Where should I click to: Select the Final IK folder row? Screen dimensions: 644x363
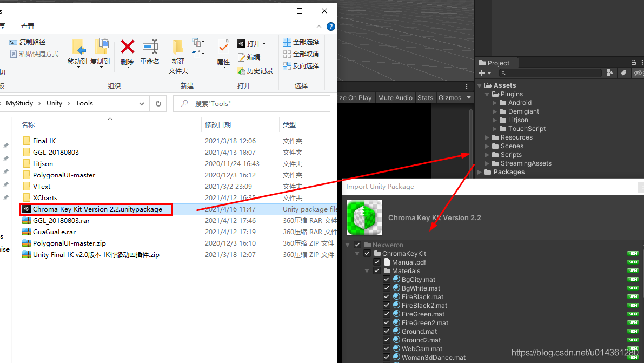[178, 141]
